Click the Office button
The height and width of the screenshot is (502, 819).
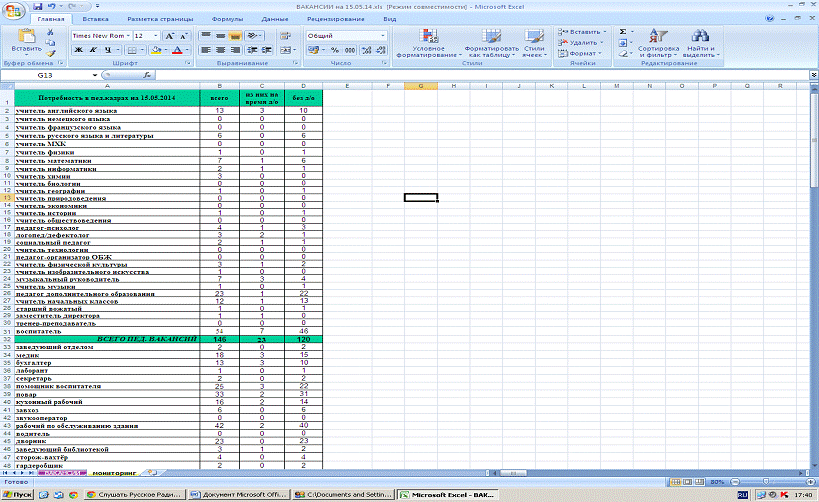(12, 10)
